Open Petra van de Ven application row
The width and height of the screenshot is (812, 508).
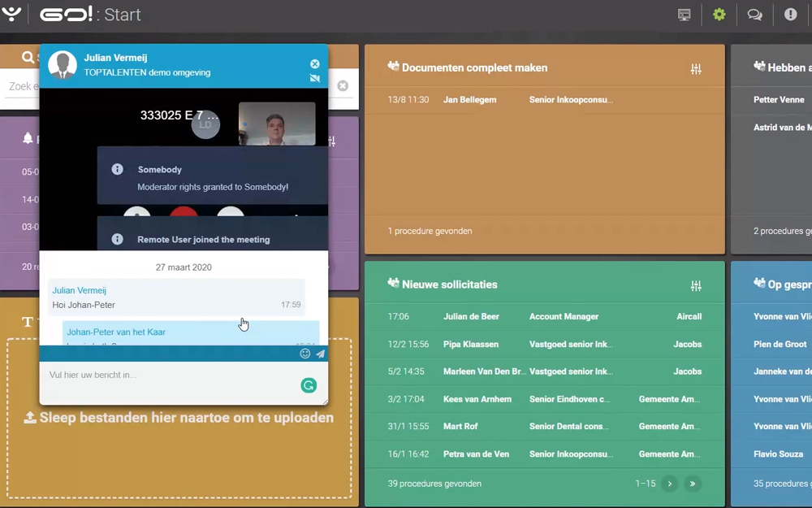coord(545,454)
